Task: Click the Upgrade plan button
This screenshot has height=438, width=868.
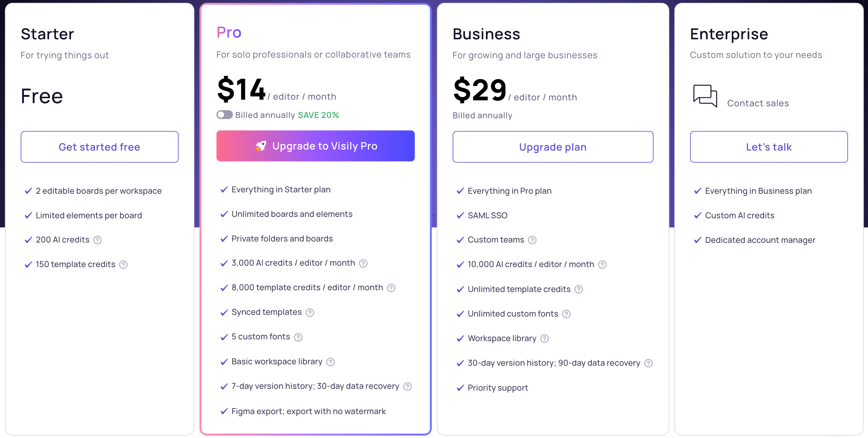Action: pos(553,147)
